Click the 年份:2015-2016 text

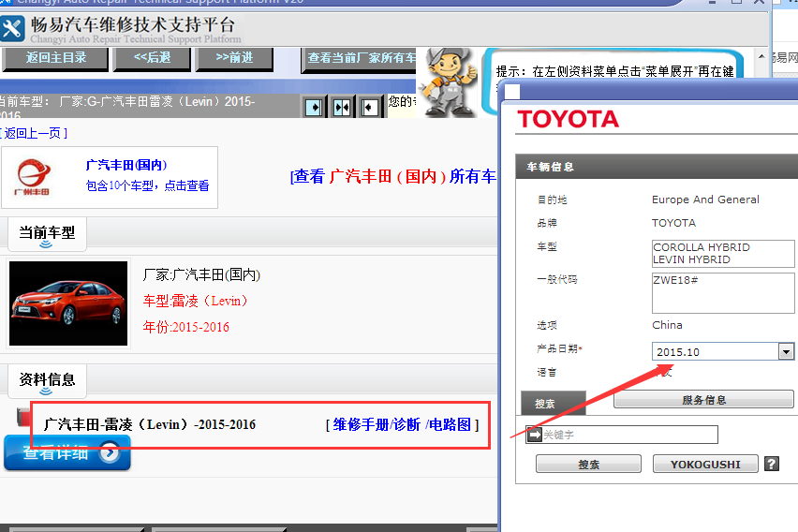tap(186, 327)
